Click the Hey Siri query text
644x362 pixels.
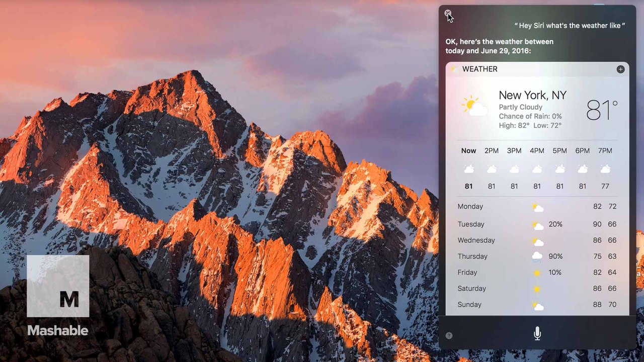[x=570, y=26]
